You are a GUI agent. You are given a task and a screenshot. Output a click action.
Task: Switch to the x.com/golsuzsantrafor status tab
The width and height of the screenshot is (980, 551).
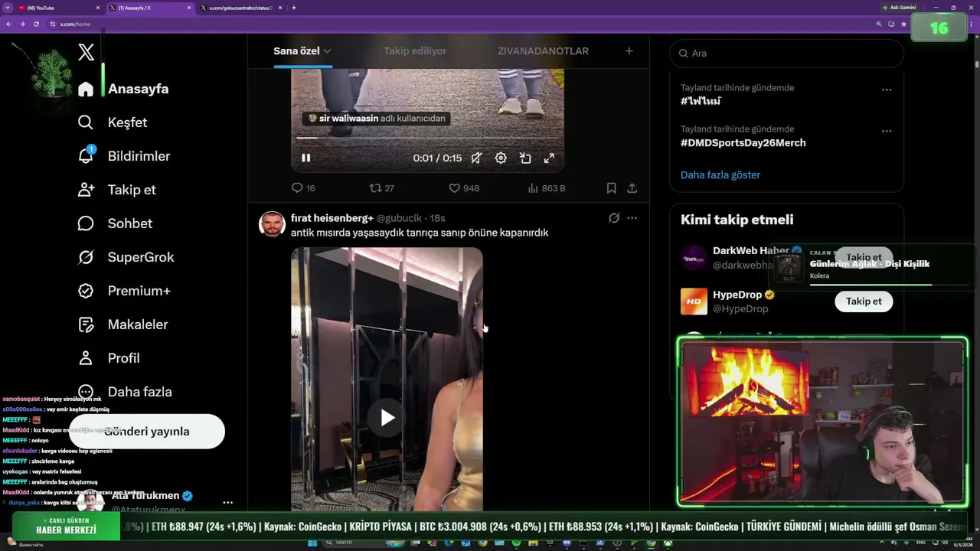pos(240,8)
